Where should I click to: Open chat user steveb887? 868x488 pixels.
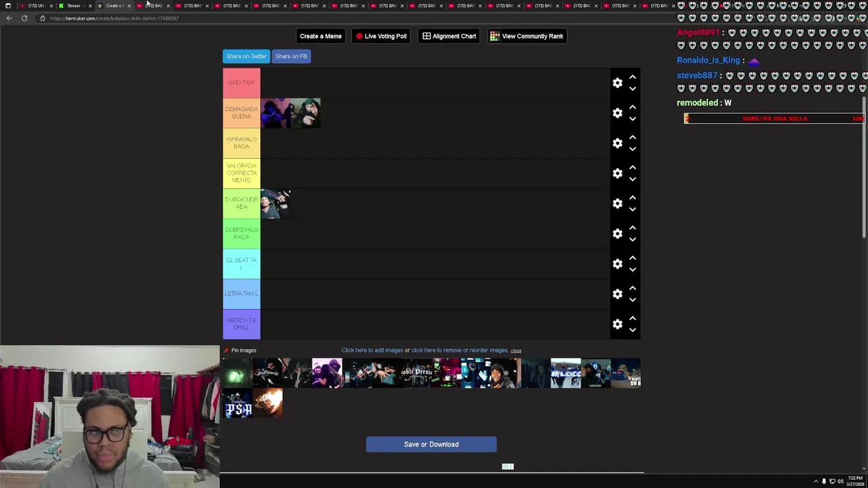tap(696, 75)
